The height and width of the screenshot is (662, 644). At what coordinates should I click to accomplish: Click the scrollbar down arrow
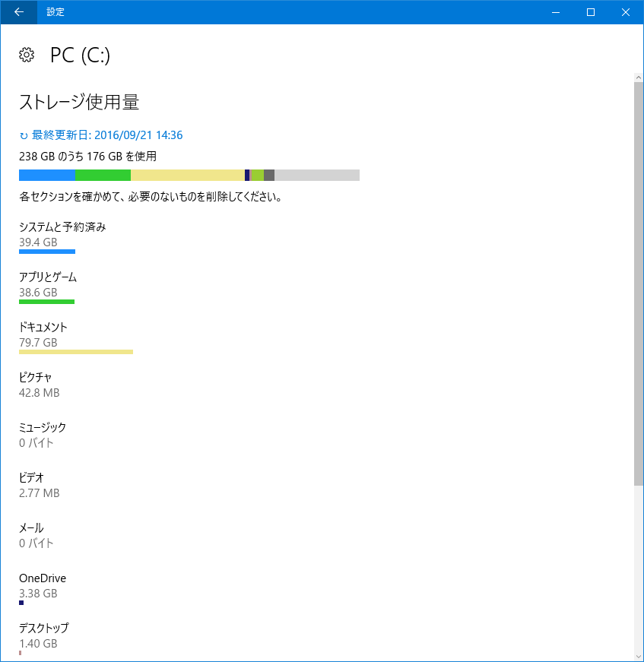(639, 655)
